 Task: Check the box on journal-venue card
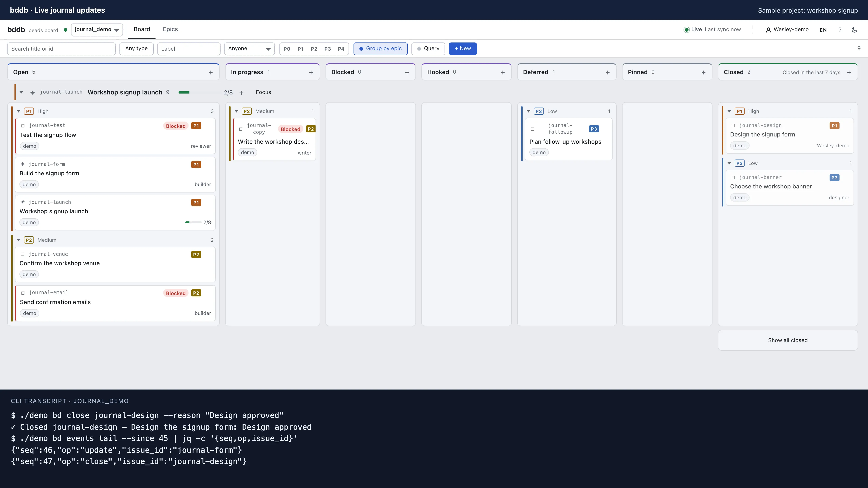click(x=23, y=254)
